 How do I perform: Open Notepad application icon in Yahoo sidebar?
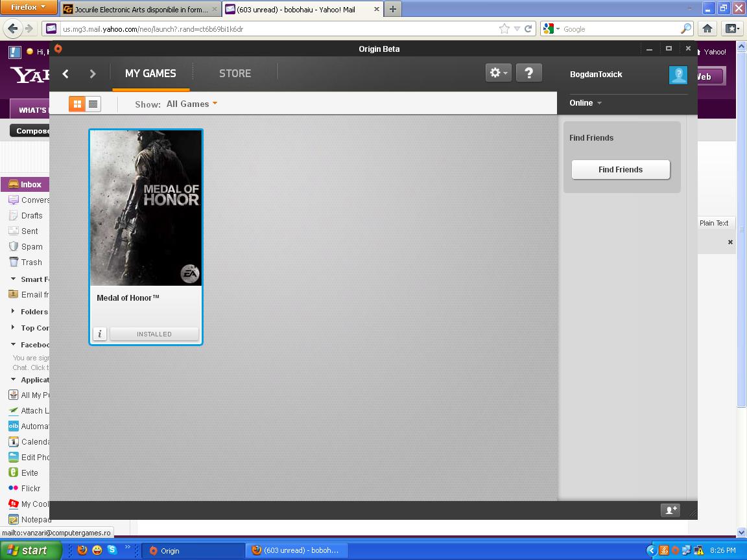pyautogui.click(x=14, y=520)
